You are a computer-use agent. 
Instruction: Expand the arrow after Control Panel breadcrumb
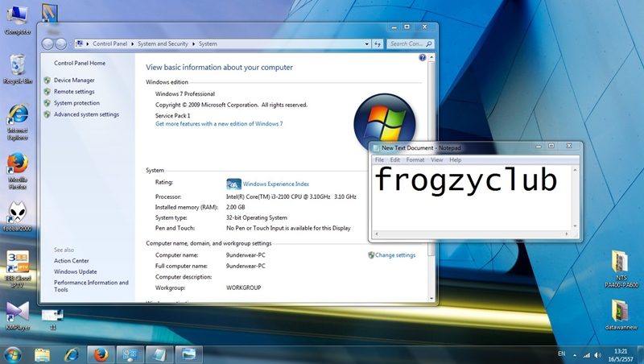click(133, 44)
